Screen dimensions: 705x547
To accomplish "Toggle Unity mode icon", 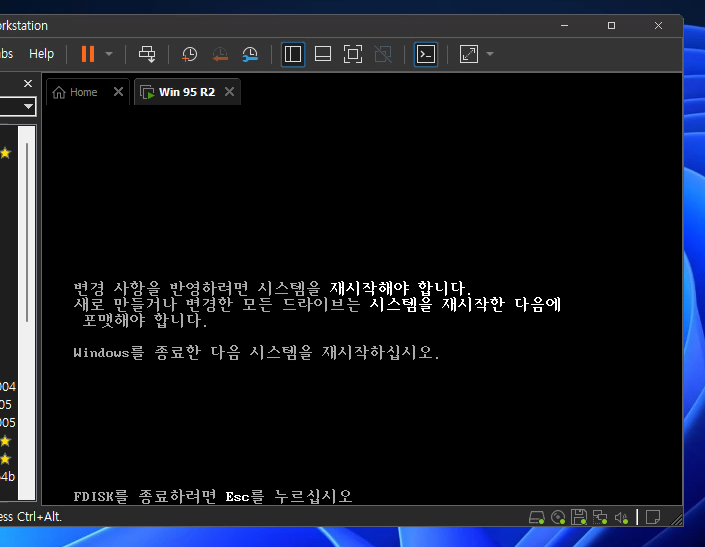I will (383, 54).
